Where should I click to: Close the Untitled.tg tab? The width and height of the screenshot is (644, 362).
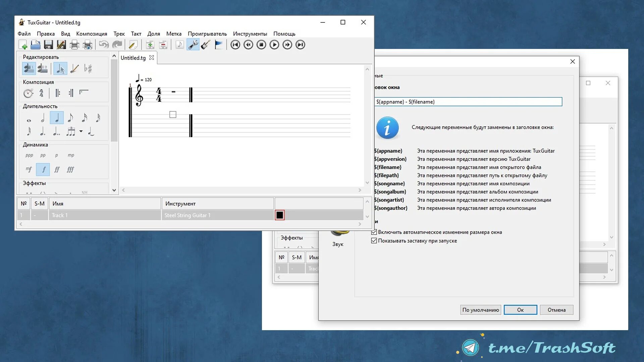click(152, 58)
